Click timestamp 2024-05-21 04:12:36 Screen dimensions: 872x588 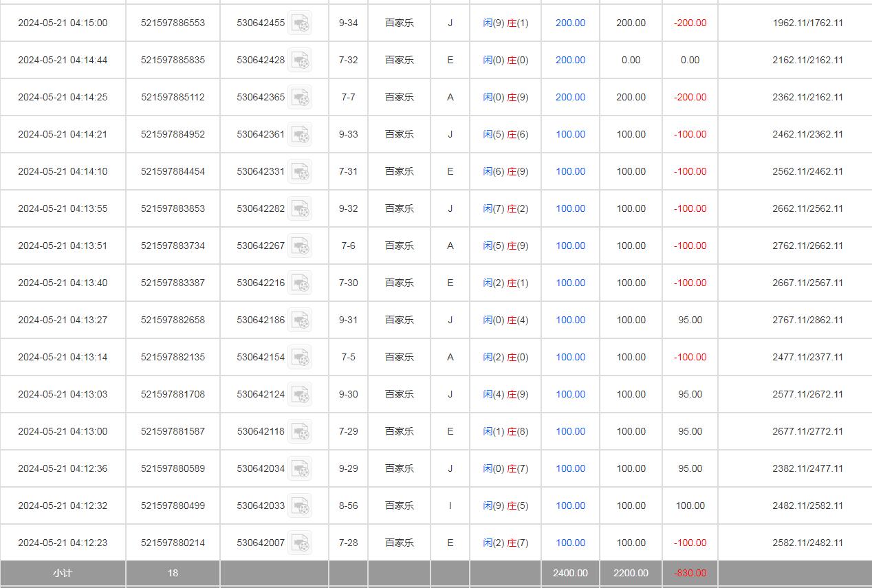click(63, 468)
